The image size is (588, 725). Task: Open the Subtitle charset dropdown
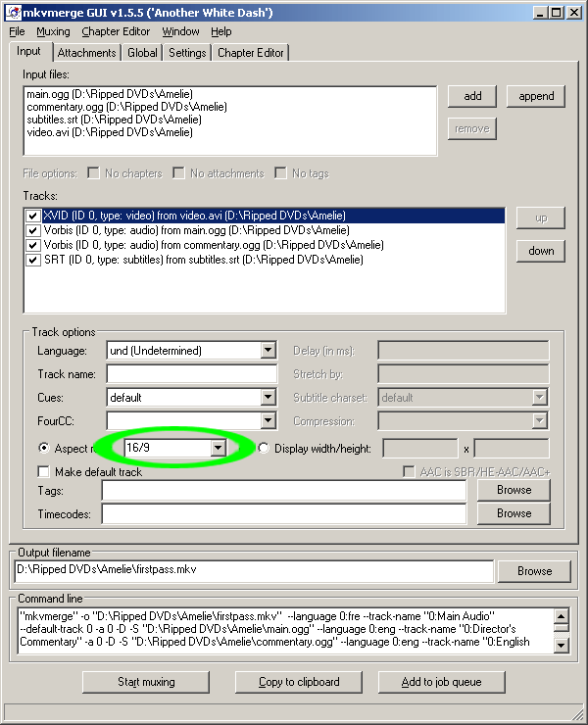[x=539, y=397]
